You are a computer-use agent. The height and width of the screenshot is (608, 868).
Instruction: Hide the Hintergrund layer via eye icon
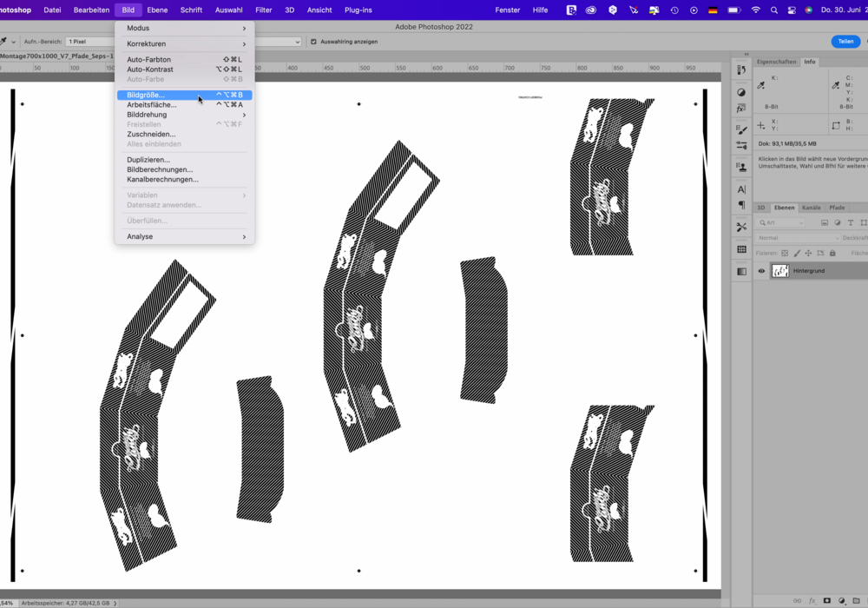[761, 271]
